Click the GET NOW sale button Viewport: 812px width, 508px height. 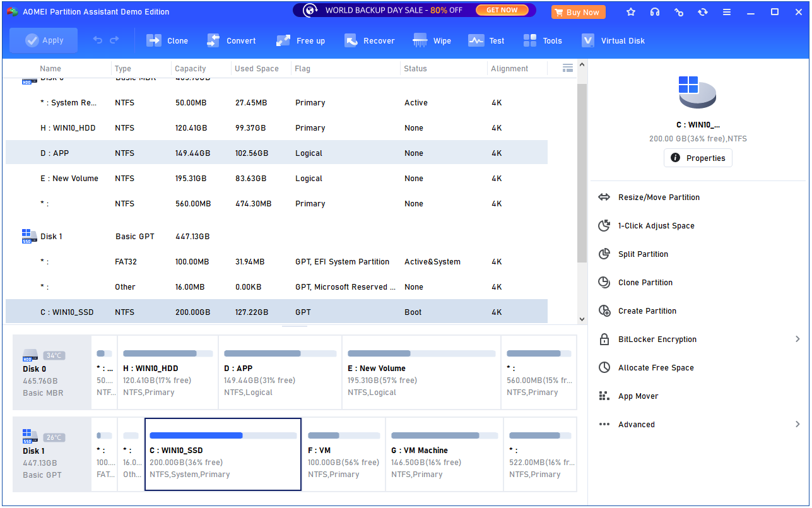pyautogui.click(x=502, y=10)
